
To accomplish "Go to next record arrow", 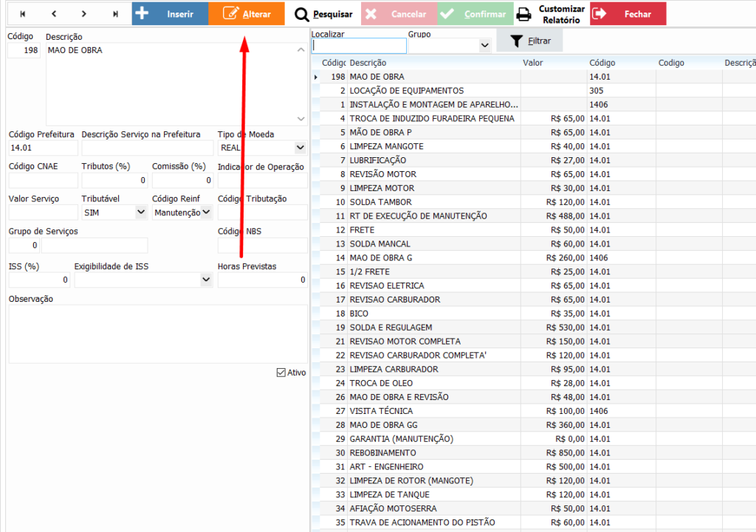I will click(x=84, y=14).
